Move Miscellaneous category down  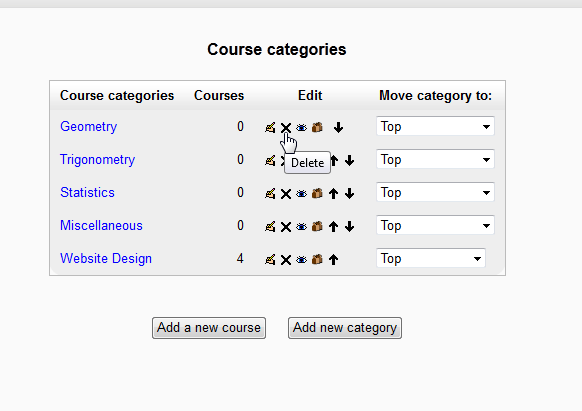(x=349, y=226)
